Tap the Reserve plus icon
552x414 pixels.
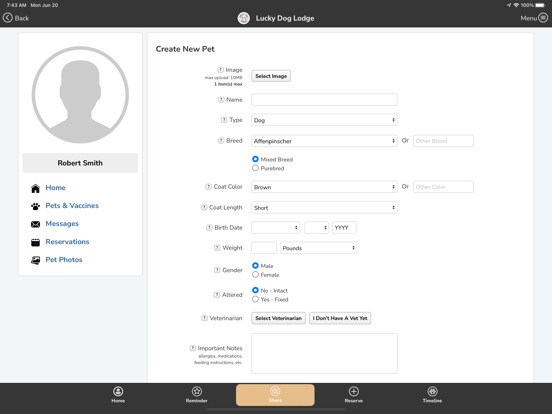tap(354, 391)
